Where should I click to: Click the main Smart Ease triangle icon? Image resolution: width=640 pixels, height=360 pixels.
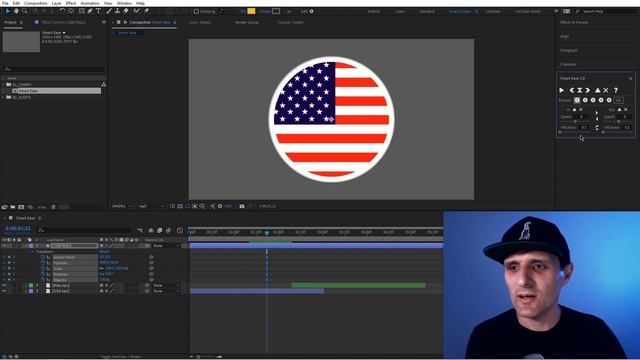point(598,90)
